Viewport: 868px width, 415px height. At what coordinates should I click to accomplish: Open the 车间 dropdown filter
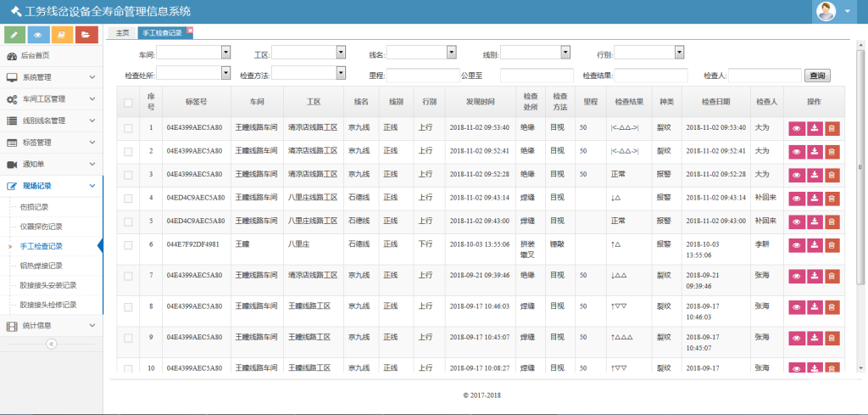[x=194, y=53]
